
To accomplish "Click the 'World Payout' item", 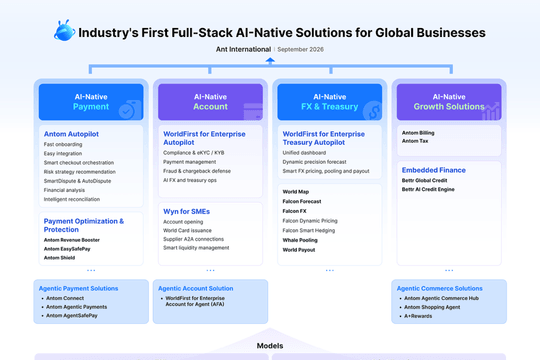I will point(299,250).
